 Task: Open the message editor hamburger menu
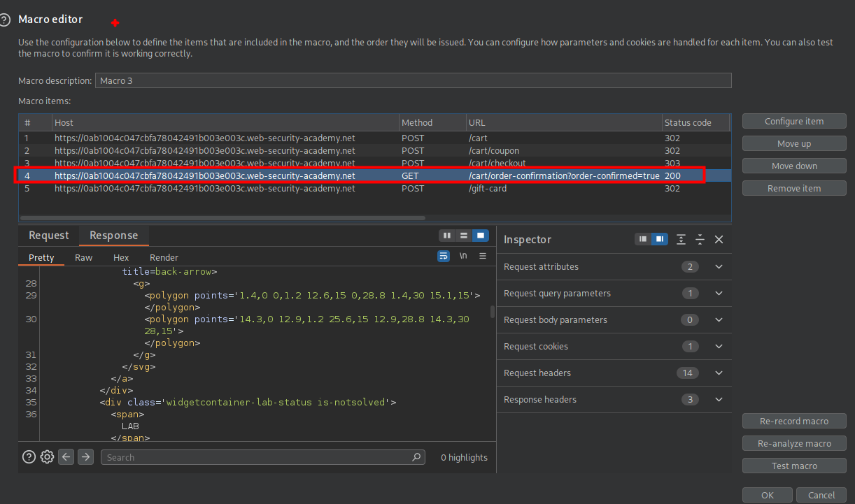coord(483,257)
